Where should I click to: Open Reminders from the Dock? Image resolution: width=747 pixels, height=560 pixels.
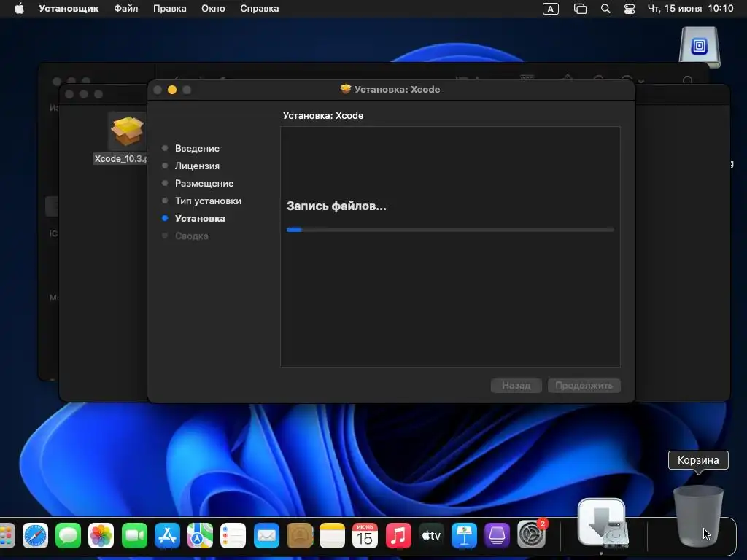point(233,535)
